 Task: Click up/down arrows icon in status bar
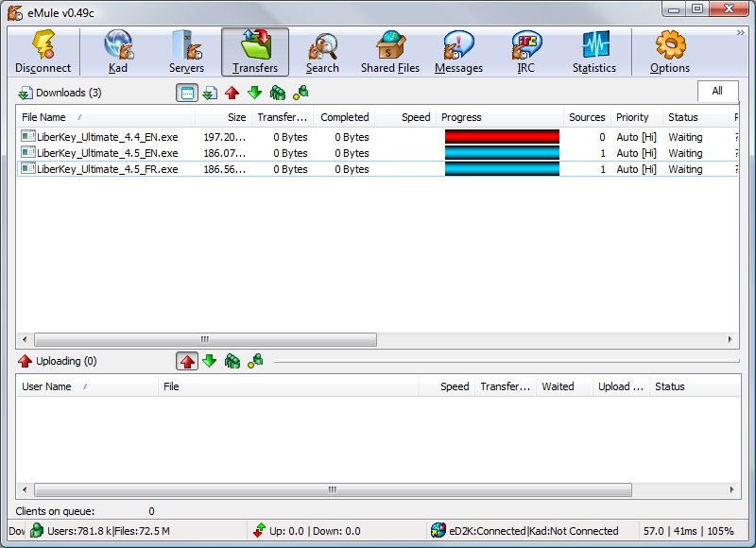pyautogui.click(x=259, y=530)
